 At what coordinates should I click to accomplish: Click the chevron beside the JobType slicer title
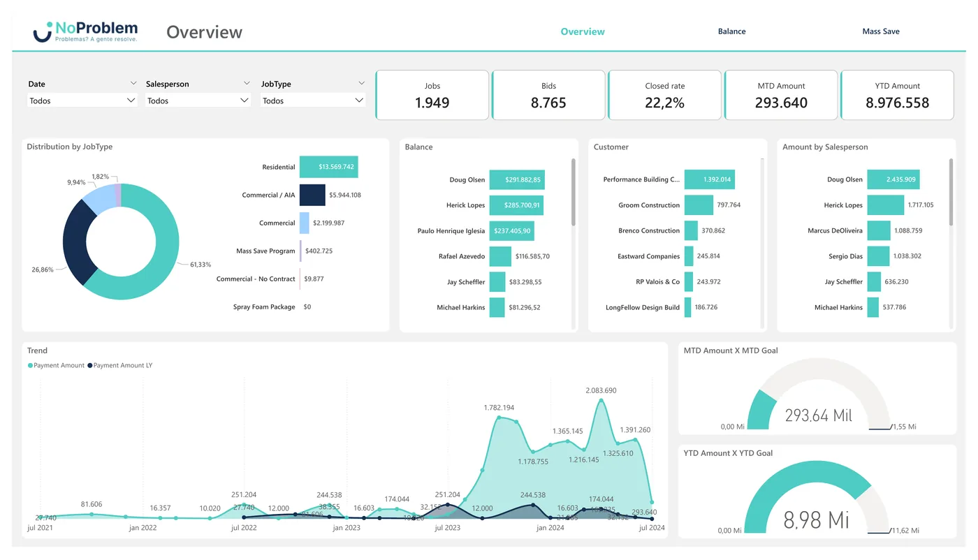tap(361, 84)
